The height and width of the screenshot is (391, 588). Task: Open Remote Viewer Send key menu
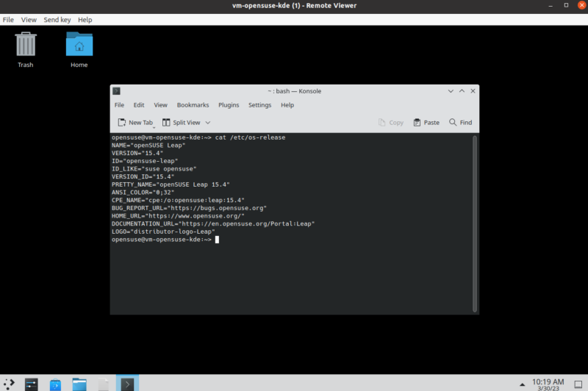click(x=57, y=20)
